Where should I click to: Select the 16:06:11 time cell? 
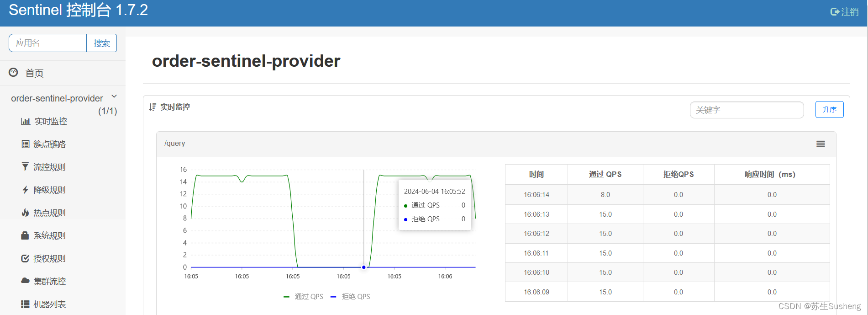click(537, 253)
